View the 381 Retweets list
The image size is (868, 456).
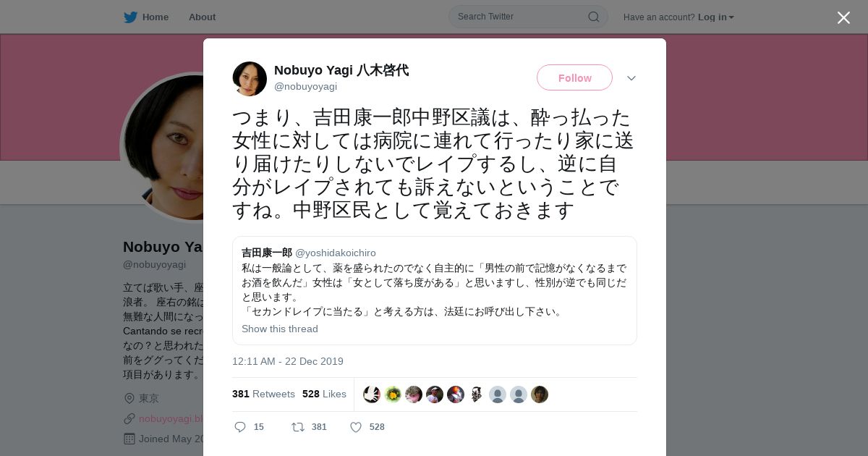(x=263, y=394)
